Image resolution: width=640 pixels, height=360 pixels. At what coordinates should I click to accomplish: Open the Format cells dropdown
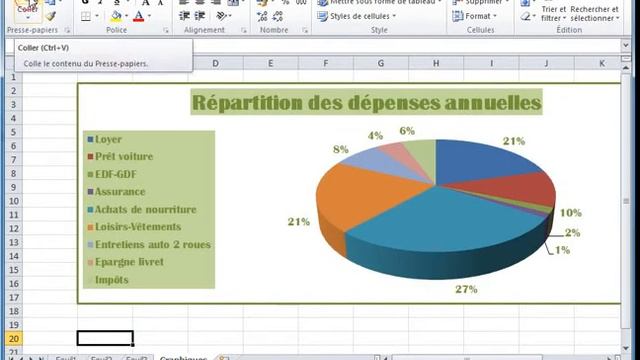pyautogui.click(x=474, y=16)
